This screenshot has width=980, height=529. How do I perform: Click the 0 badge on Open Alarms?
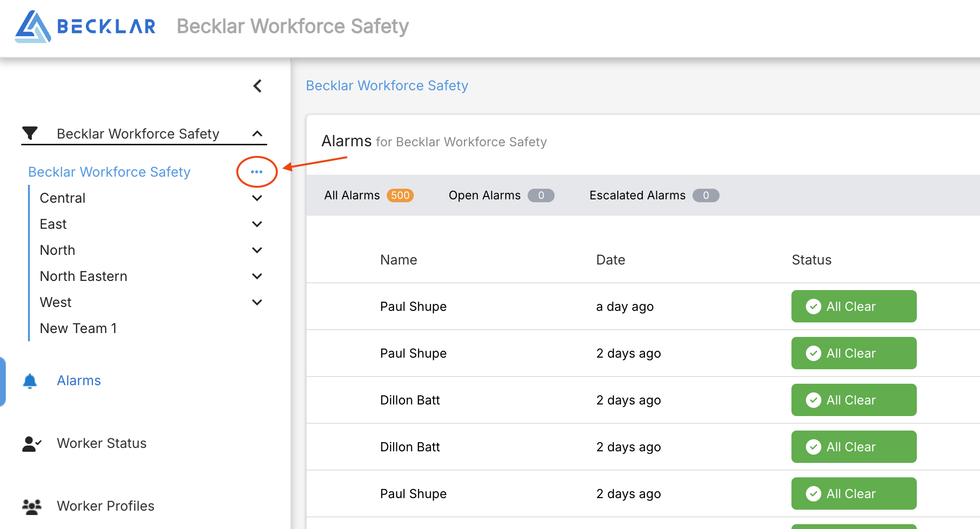541,195
